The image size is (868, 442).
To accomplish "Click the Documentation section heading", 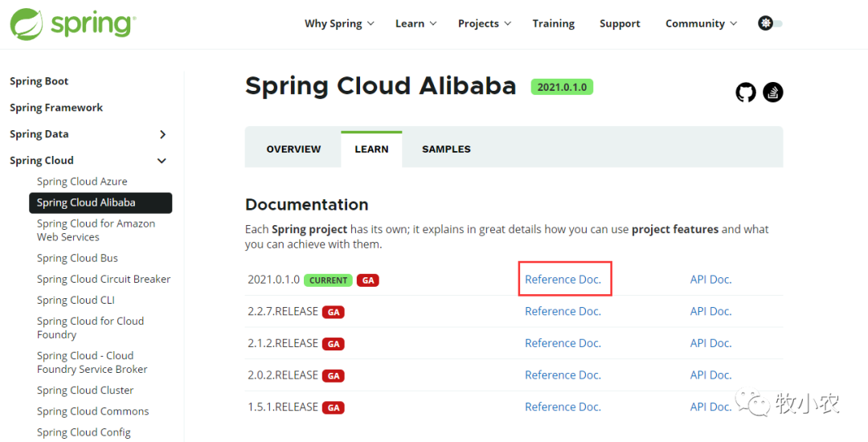I will point(307,205).
